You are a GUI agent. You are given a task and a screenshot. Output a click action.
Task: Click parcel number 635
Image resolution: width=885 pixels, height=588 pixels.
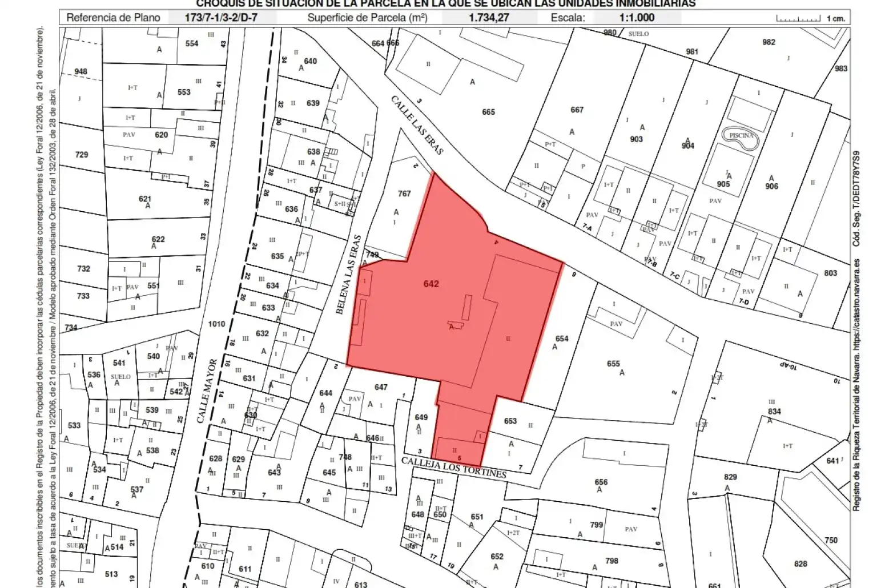[277, 256]
